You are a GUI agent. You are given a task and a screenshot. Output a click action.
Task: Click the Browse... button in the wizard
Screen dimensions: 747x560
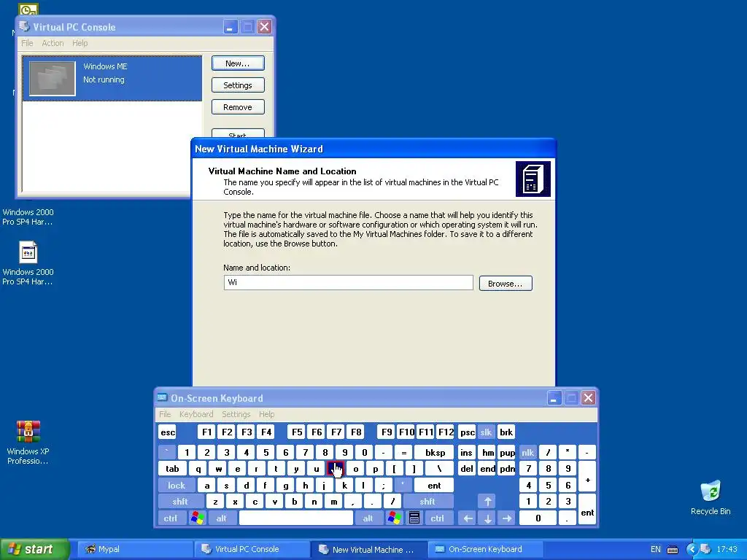click(x=506, y=284)
